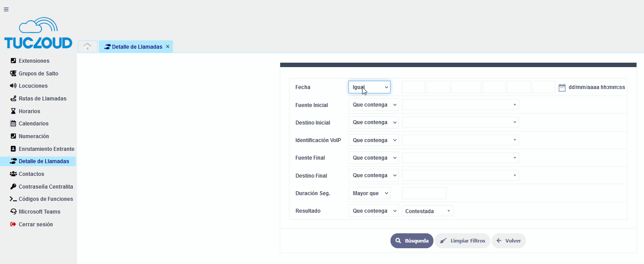The image size is (644, 264).
Task: Open Grupos de Salto menu item
Action: 38,74
